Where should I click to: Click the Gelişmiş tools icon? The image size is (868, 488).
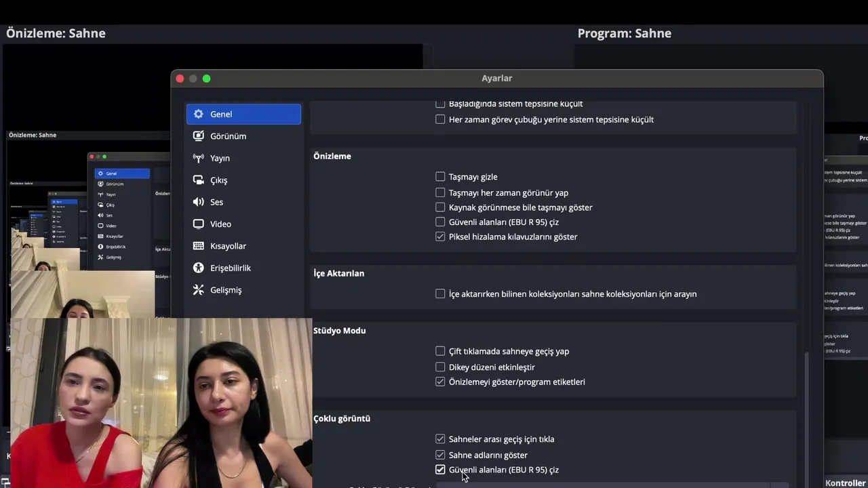[198, 289]
